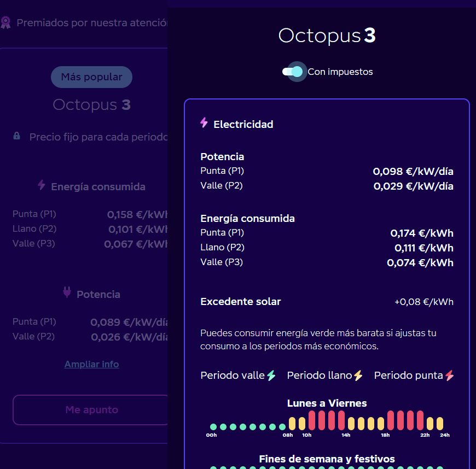The height and width of the screenshot is (469, 476).
Task: Click the Periodo punta legend label
Action: (409, 376)
